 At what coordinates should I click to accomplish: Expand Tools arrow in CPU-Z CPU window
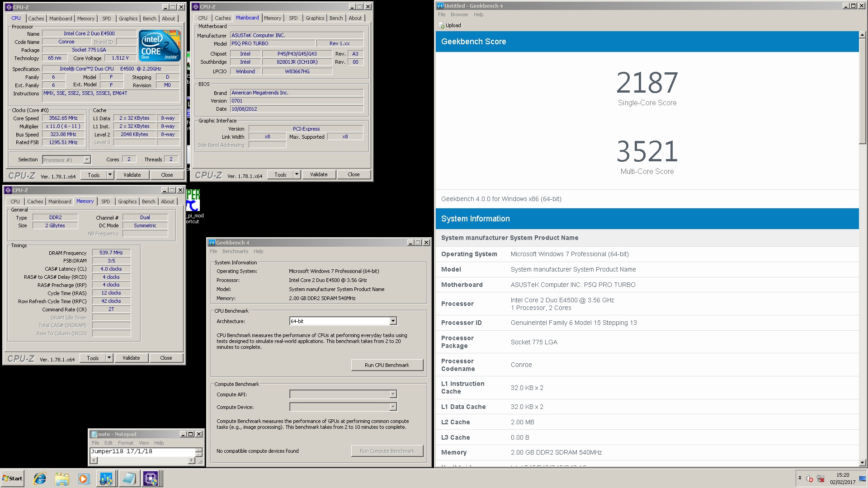[110, 175]
